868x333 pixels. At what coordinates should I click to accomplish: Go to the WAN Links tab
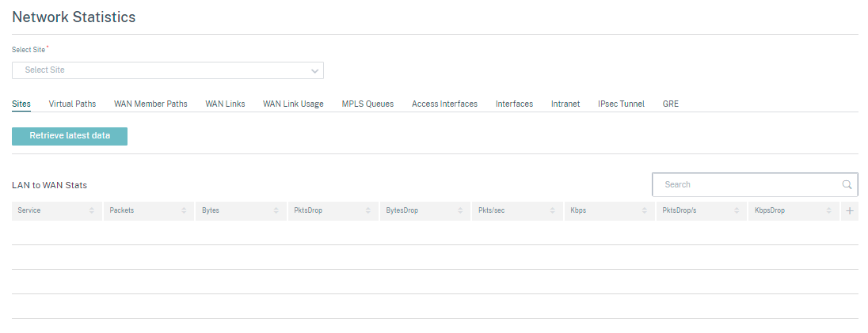[x=225, y=104]
